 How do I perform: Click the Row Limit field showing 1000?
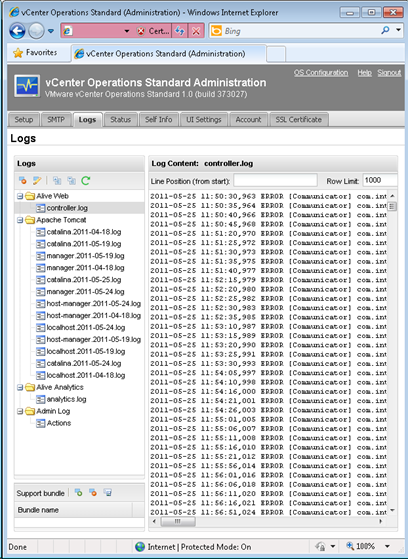coord(380,180)
